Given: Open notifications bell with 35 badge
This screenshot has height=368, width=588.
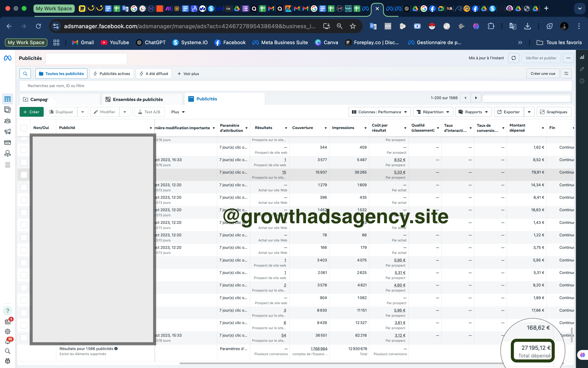Looking at the screenshot, I should coord(8,341).
